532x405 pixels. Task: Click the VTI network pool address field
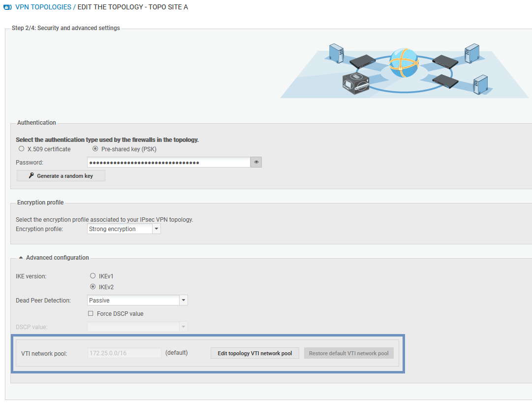click(x=124, y=353)
